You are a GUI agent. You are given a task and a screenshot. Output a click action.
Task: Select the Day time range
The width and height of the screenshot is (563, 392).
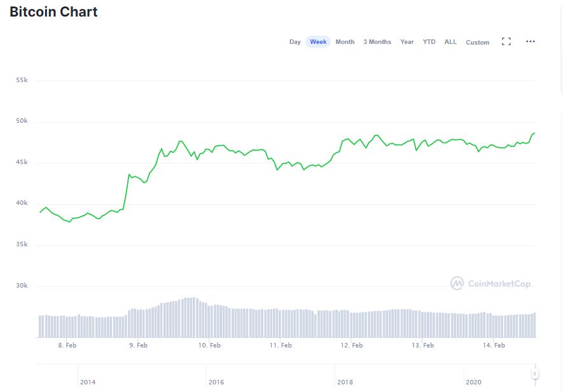pos(295,42)
